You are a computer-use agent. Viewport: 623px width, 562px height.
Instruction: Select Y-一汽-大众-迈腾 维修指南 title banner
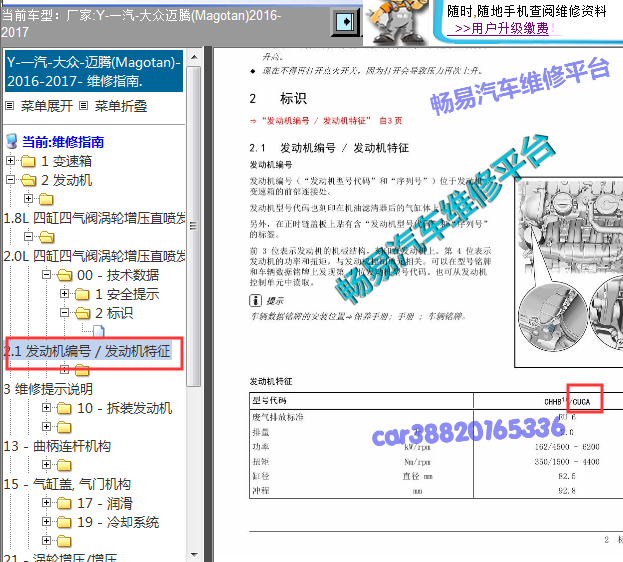tap(94, 72)
